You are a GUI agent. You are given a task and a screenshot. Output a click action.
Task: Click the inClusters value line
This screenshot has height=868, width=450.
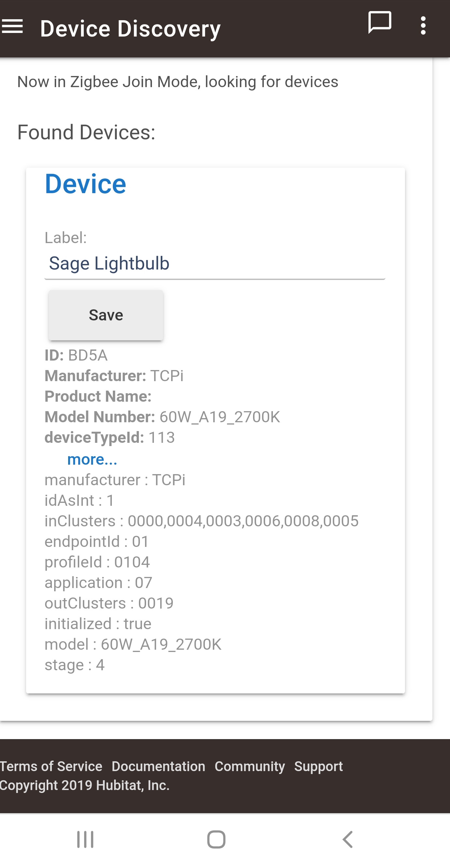202,521
